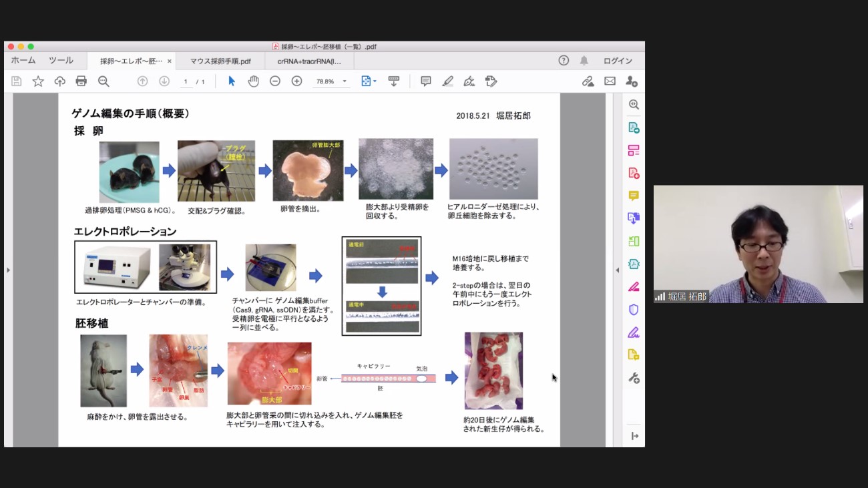
Task: Bookmark the file with the star icon
Action: click(38, 81)
